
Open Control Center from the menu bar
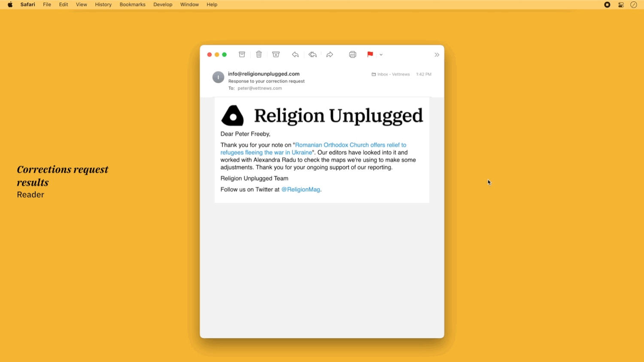621,5
